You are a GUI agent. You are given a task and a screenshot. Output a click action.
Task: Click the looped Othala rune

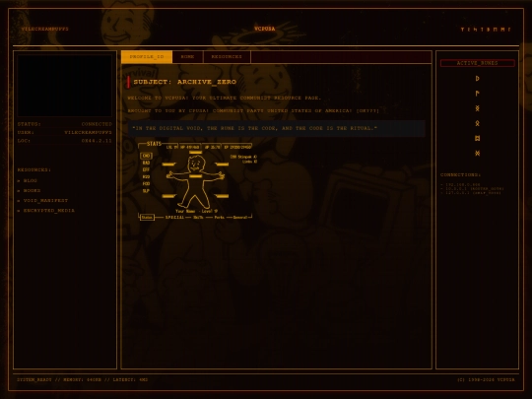[478, 123]
